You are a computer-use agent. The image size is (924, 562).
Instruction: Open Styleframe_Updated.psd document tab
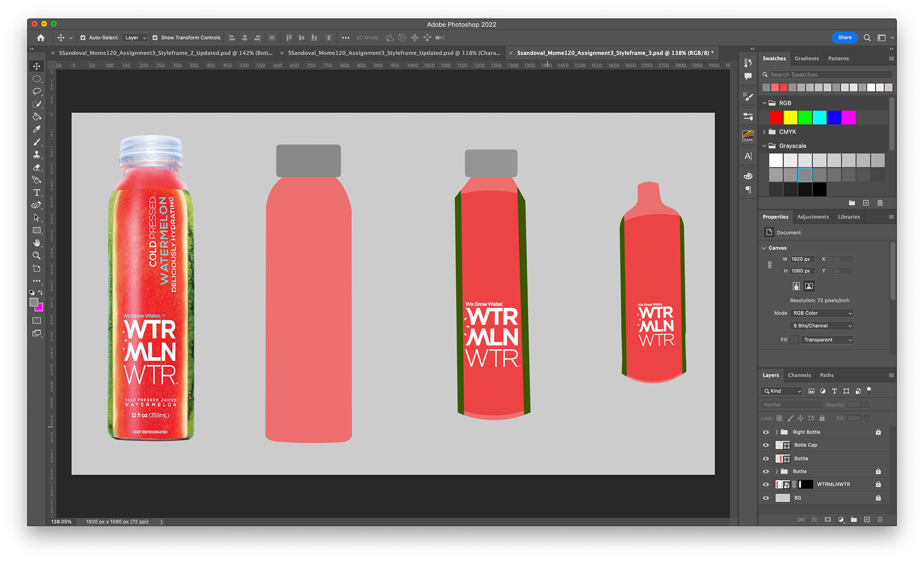tap(394, 53)
